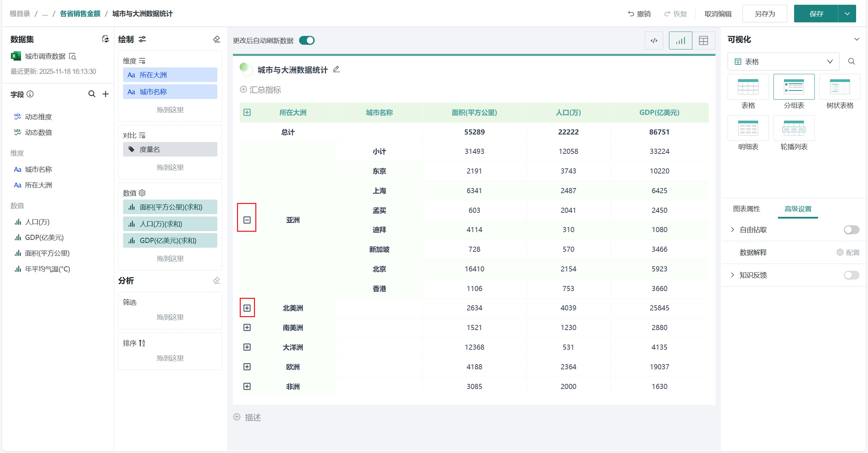Open the save button dropdown arrow
Viewport: 868px width, 453px height.
pyautogui.click(x=847, y=14)
